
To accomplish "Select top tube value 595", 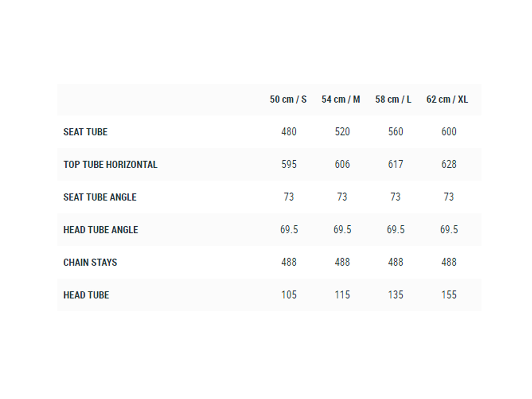I will coord(289,164).
